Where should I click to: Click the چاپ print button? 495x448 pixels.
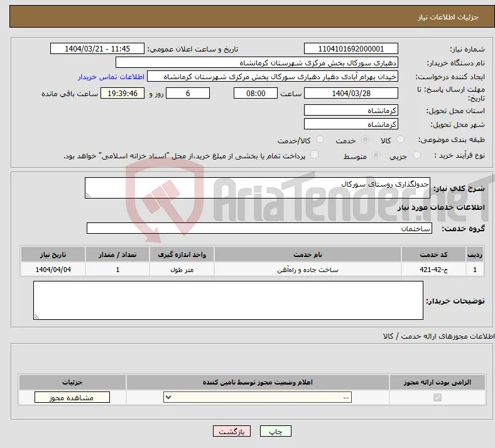click(x=276, y=431)
